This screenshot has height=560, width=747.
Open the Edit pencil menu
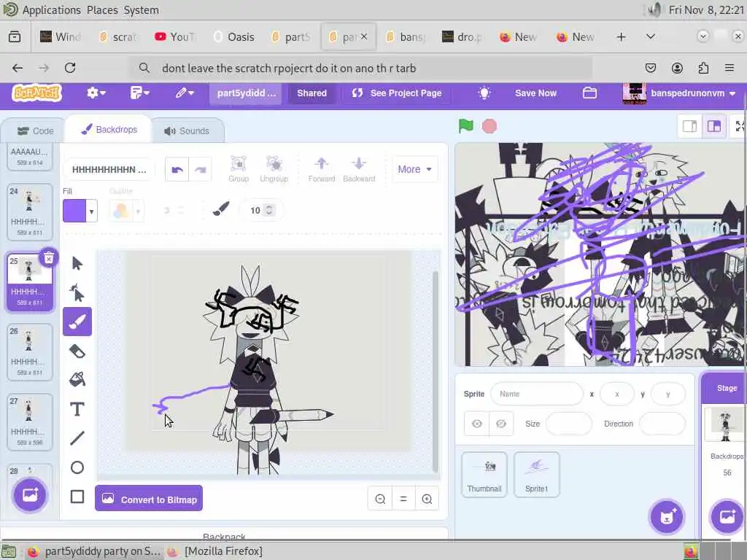(184, 93)
